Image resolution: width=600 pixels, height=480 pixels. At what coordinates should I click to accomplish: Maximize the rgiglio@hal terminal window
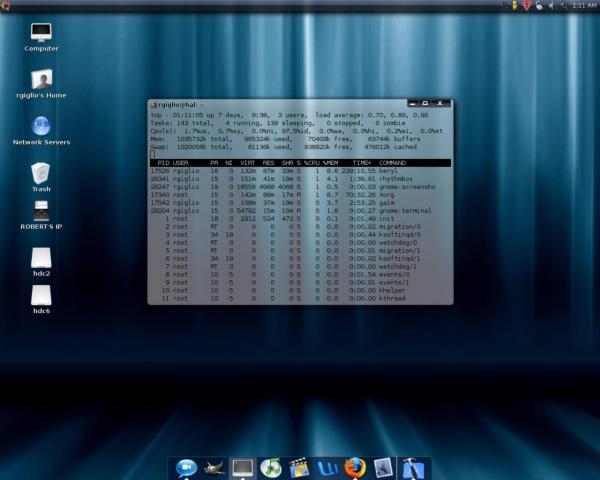(425, 103)
